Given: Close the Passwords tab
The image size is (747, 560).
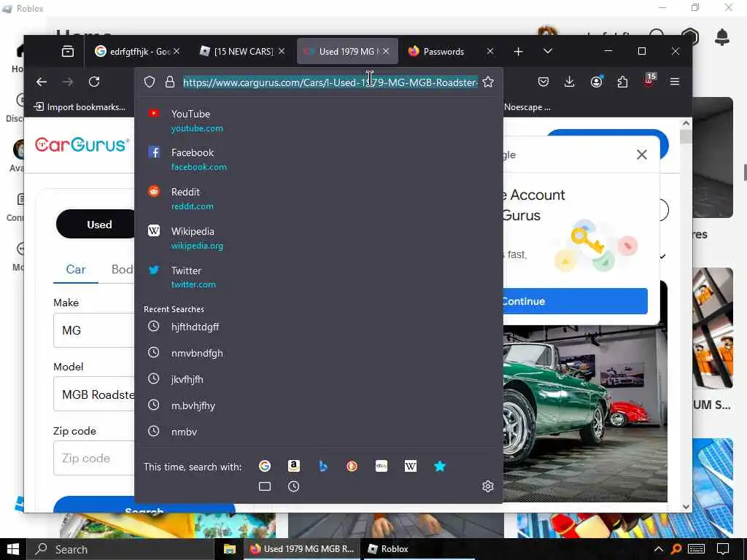Looking at the screenshot, I should point(489,51).
